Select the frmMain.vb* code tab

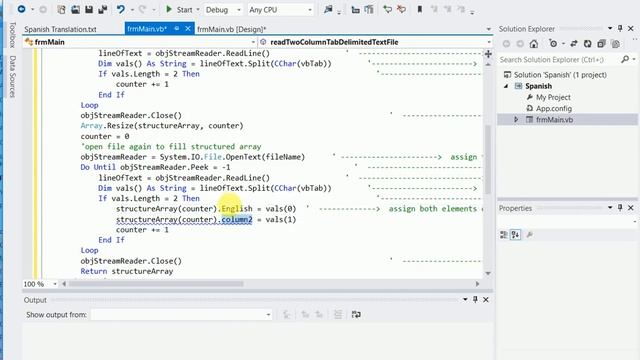pyautogui.click(x=147, y=29)
